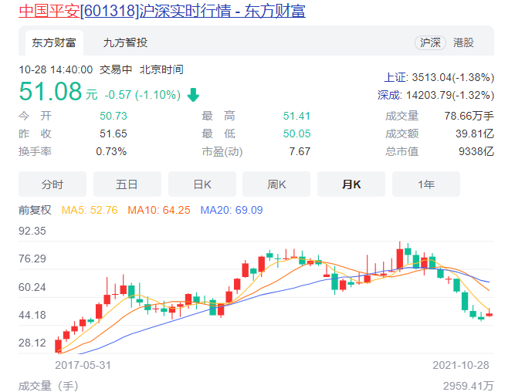Click the green down-arrow price change icon

tap(193, 95)
